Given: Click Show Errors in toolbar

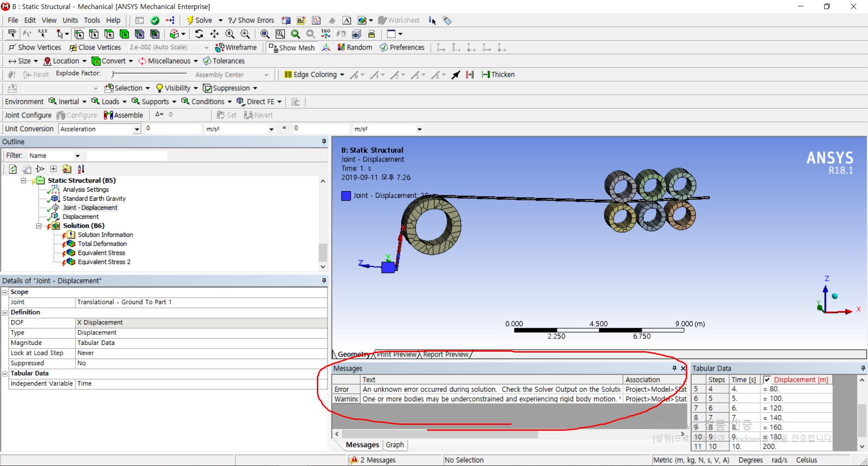Looking at the screenshot, I should tap(251, 20).
